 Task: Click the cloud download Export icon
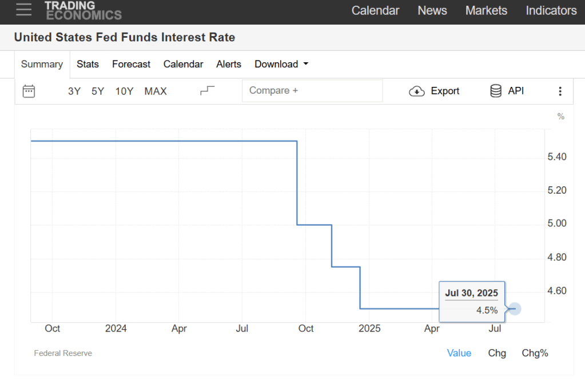(417, 91)
